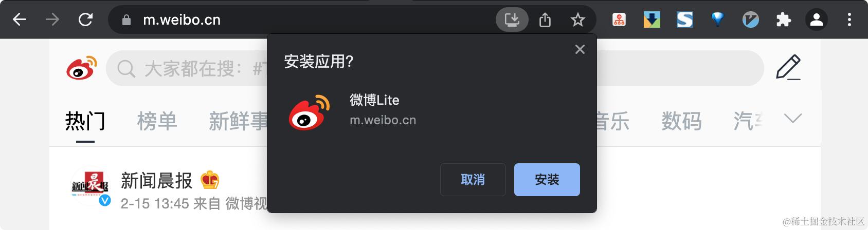
Task: Reload the page
Action: tap(85, 20)
